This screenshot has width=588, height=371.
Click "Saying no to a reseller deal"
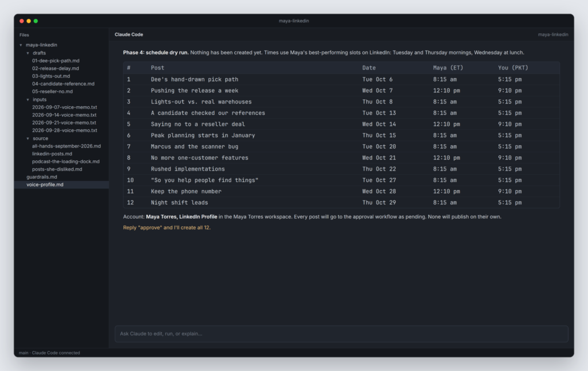[198, 124]
